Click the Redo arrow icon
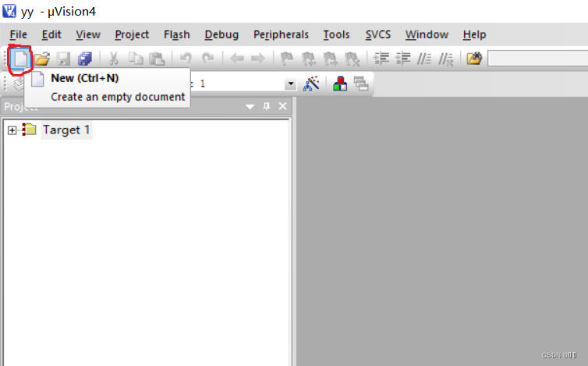This screenshot has height=366, width=588. (x=207, y=59)
